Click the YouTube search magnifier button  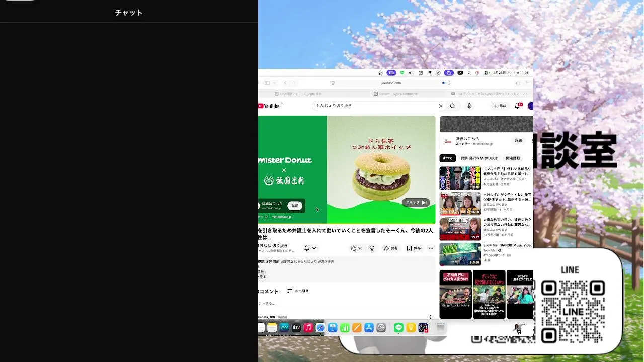(452, 106)
